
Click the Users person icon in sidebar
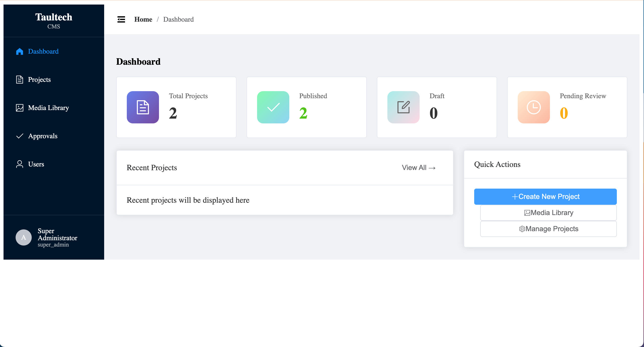click(x=20, y=164)
